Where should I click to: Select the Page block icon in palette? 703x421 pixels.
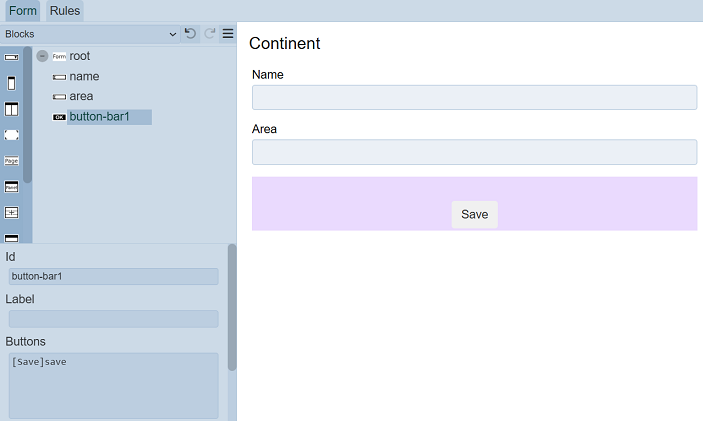[x=12, y=160]
